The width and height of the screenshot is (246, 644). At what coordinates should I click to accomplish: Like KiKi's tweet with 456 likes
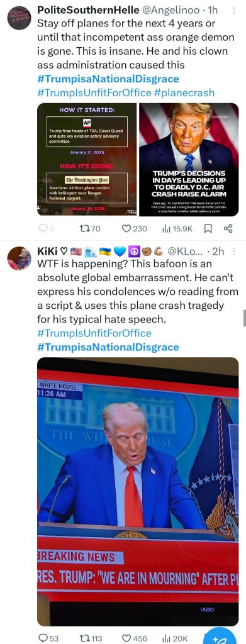coord(135,638)
